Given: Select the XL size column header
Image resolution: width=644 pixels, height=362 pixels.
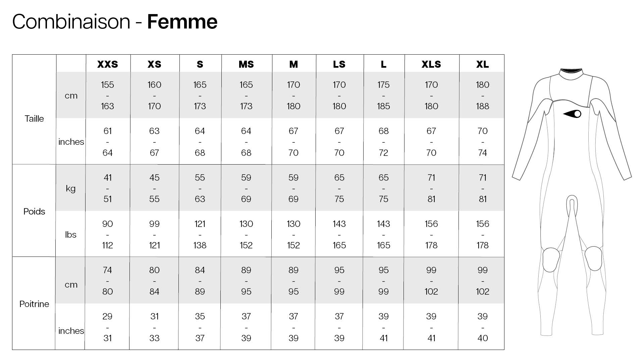Looking at the screenshot, I should [x=482, y=64].
